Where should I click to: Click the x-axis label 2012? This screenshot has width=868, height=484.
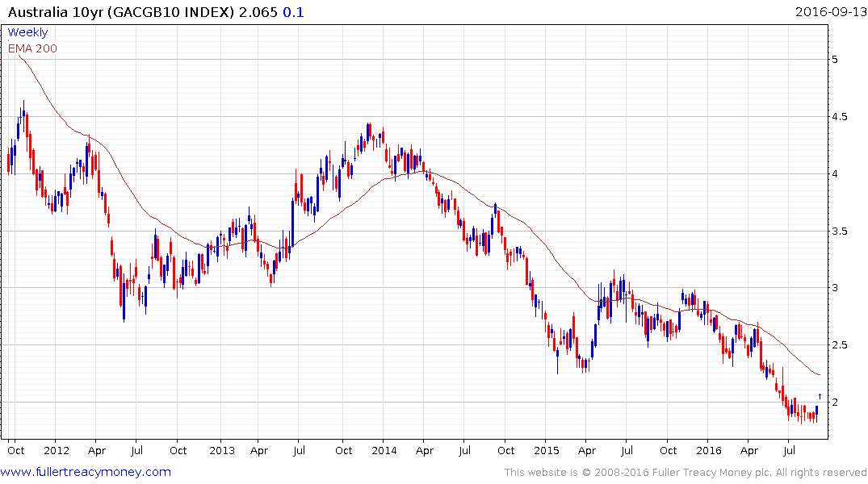pos(57,450)
